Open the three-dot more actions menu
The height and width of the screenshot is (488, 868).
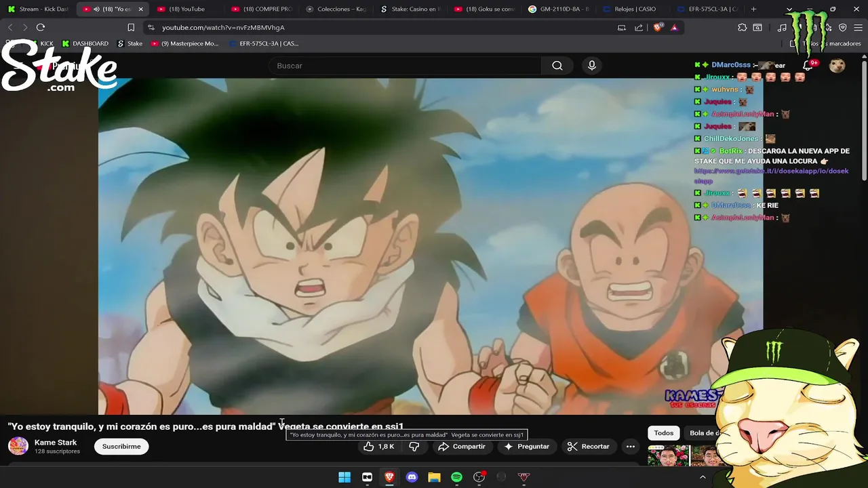click(x=630, y=447)
